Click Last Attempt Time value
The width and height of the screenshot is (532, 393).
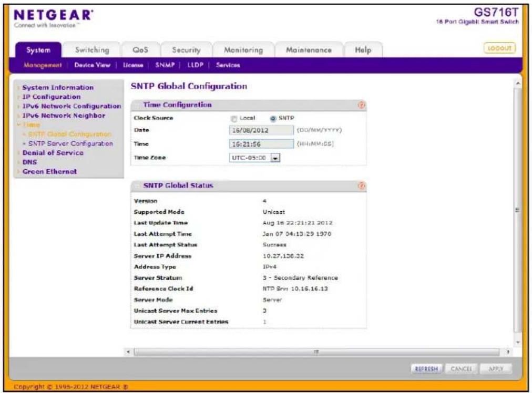(x=297, y=234)
